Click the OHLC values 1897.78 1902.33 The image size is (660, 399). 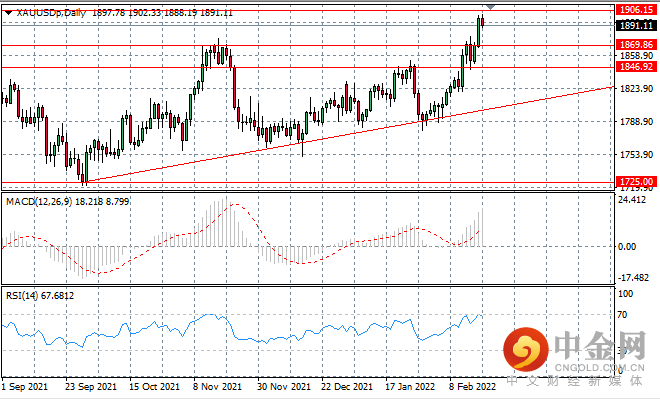[126, 13]
